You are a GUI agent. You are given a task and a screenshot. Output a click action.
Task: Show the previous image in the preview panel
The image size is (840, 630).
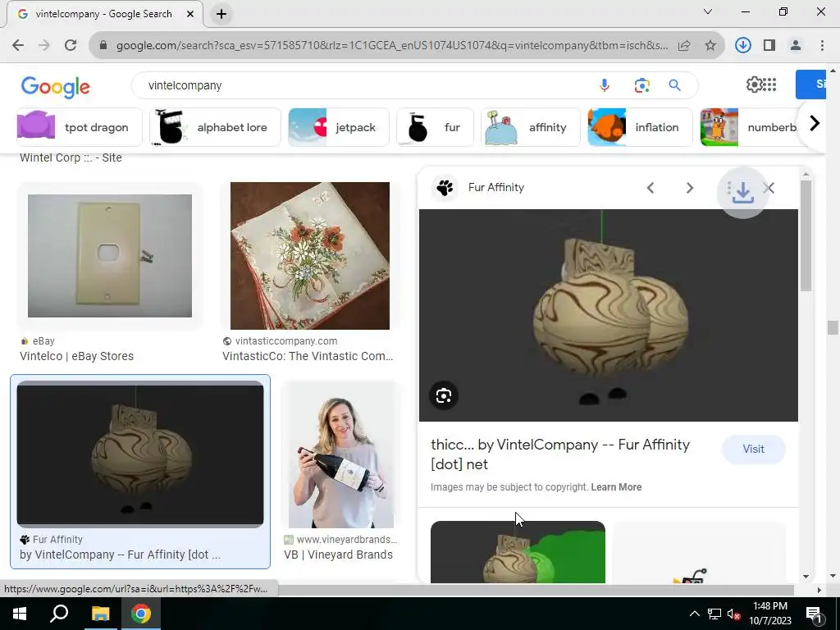tap(651, 188)
